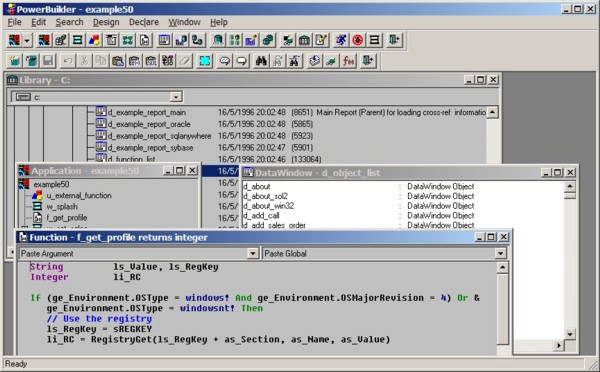600x372 pixels.
Task: Select d_example_report_sqlanywhere entry
Action: (x=159, y=136)
